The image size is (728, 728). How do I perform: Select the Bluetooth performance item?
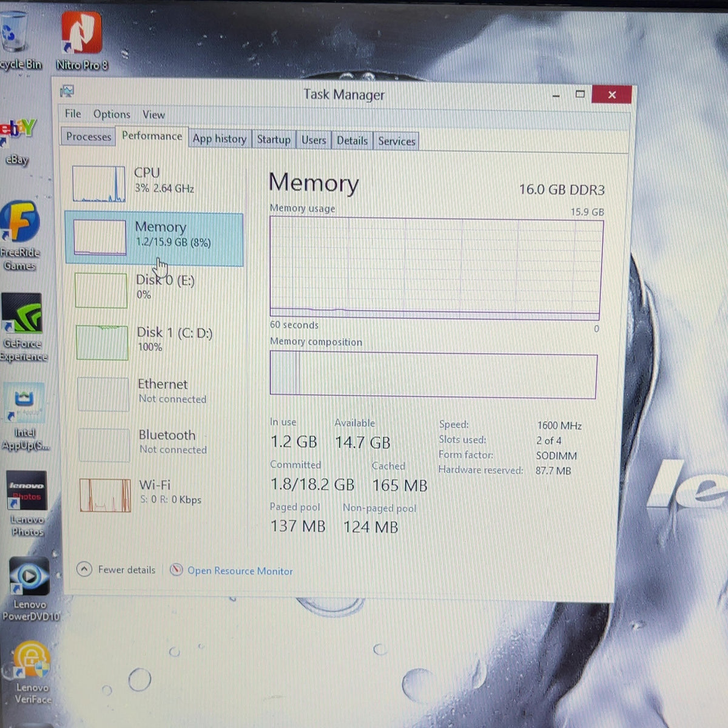coord(155,444)
